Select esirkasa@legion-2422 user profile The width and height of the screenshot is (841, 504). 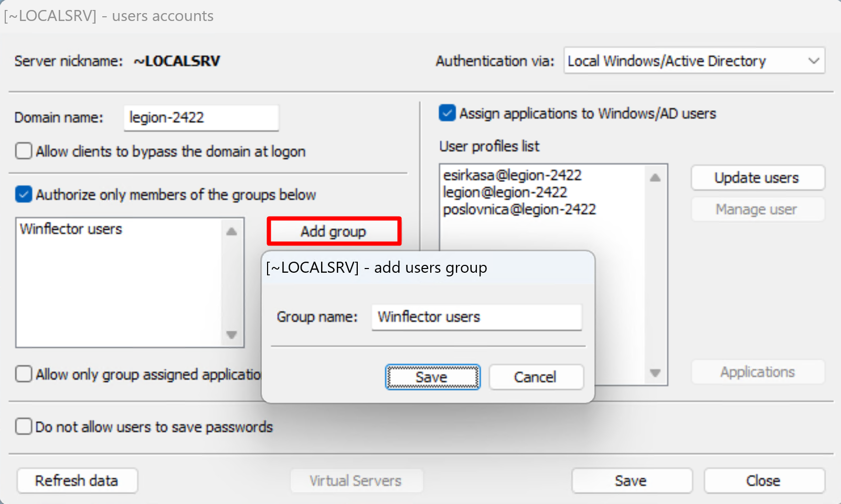(x=512, y=175)
